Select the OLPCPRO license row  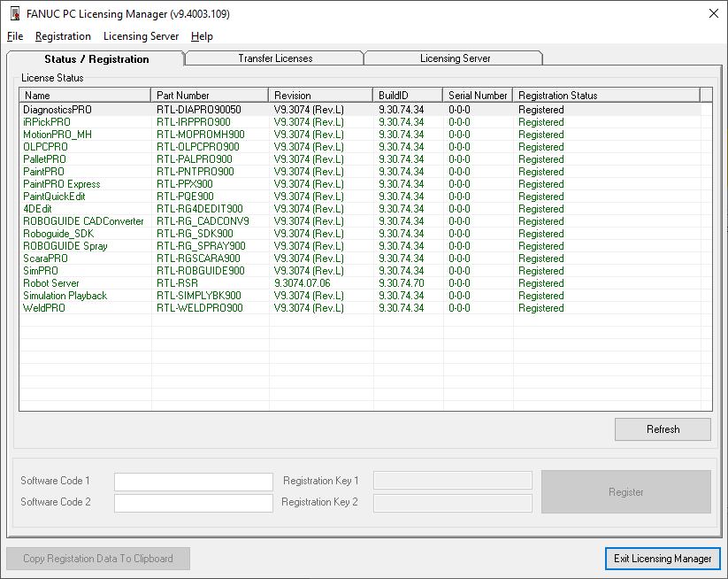point(360,147)
